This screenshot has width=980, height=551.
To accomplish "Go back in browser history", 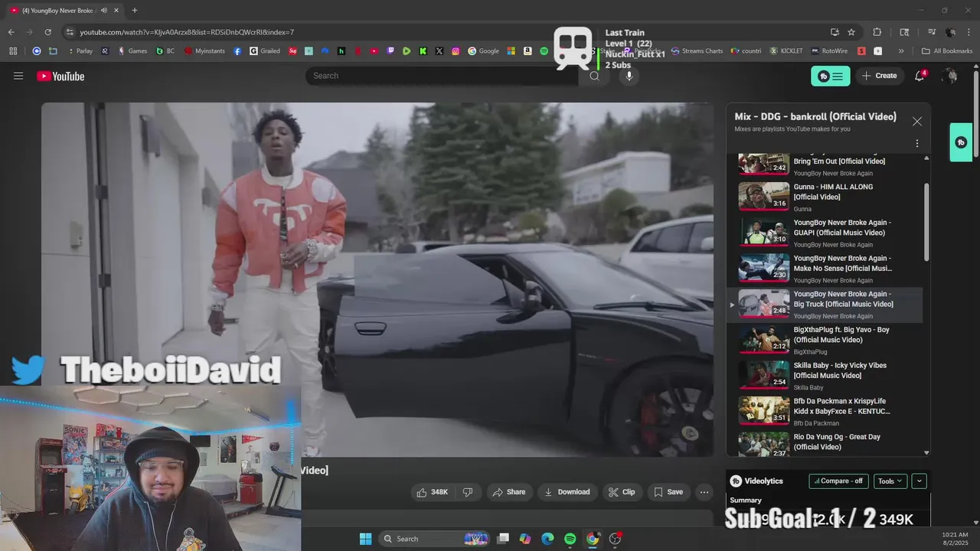I will pos(11,32).
